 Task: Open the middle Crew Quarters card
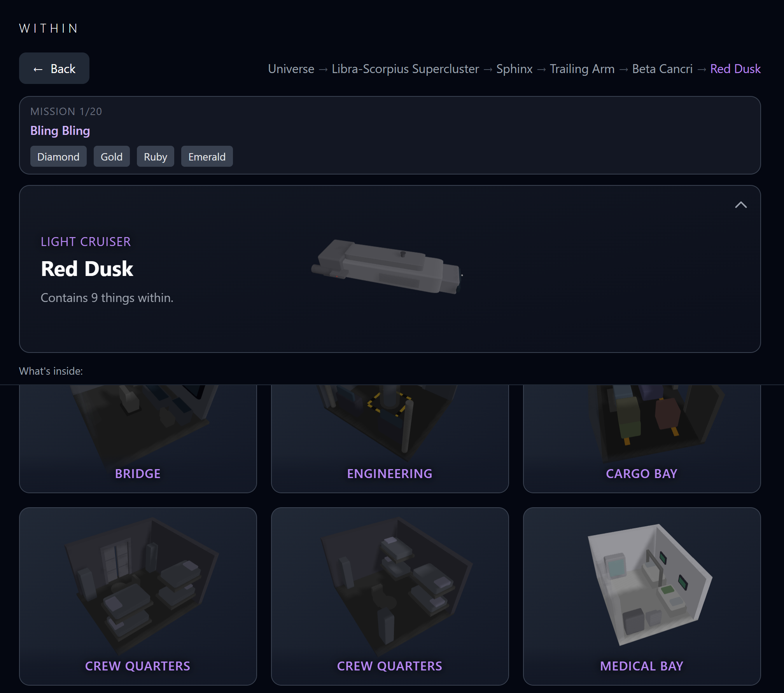(x=390, y=596)
